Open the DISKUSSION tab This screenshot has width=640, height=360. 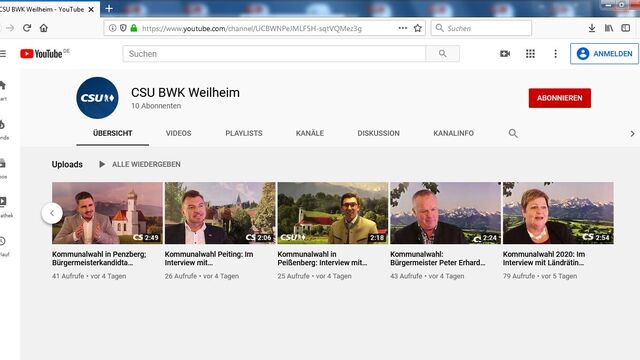pos(378,133)
